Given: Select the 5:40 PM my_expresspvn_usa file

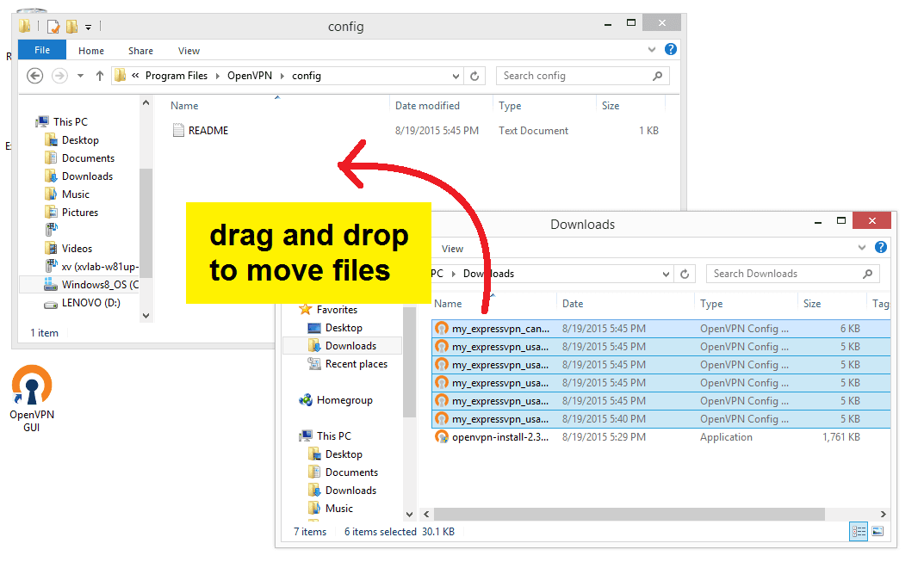Looking at the screenshot, I should 660,419.
